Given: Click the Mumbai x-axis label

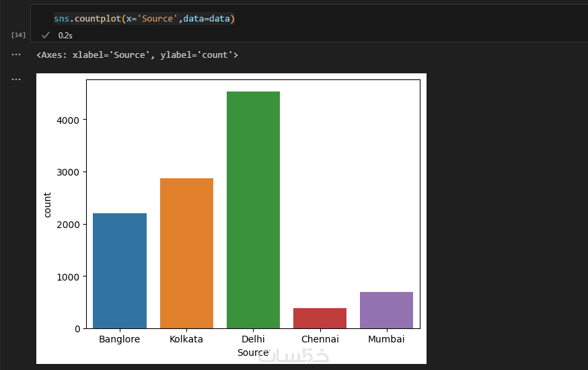Looking at the screenshot, I should [386, 339].
